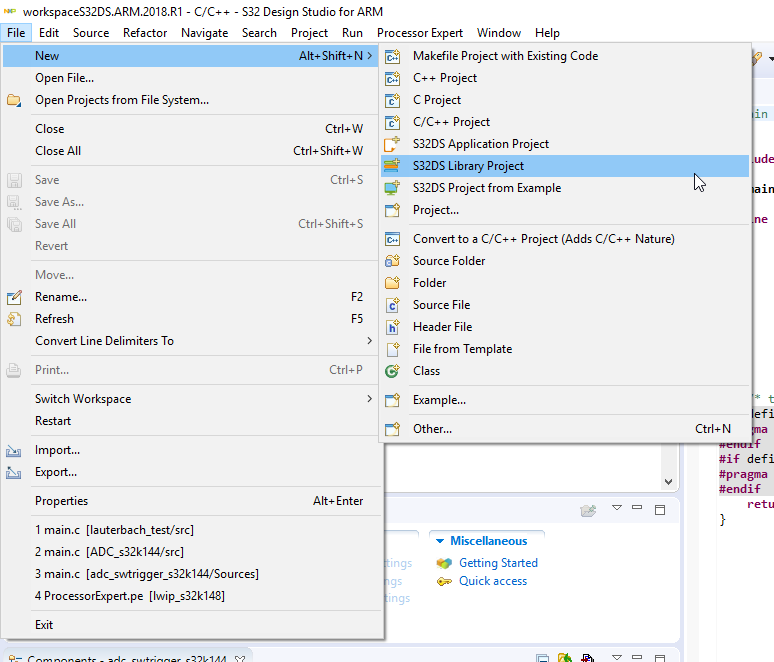Click the Makefile Project with Existing Code icon
This screenshot has height=662, width=774.
point(392,56)
